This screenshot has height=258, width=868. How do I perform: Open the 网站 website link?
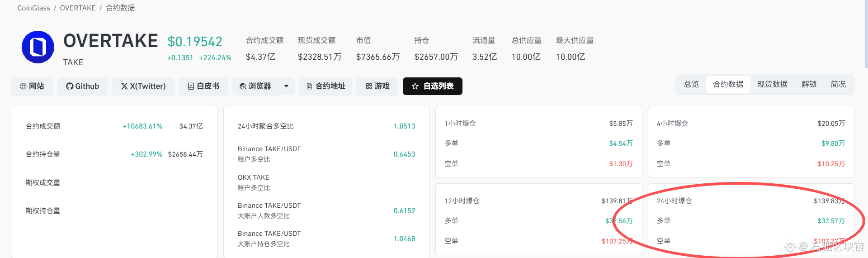point(32,86)
